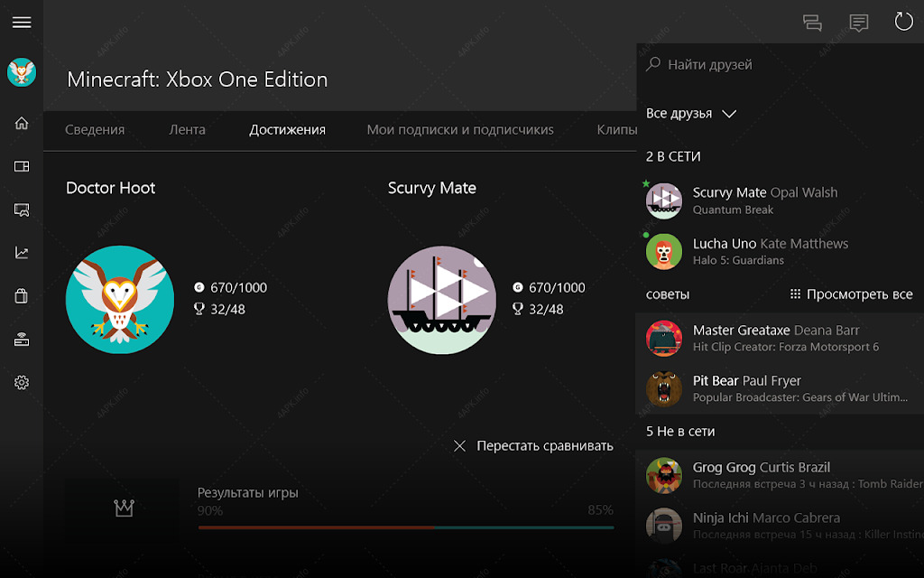Click the Lucha Uno avatar in friends list
This screenshot has height=578, width=924.
coord(664,251)
